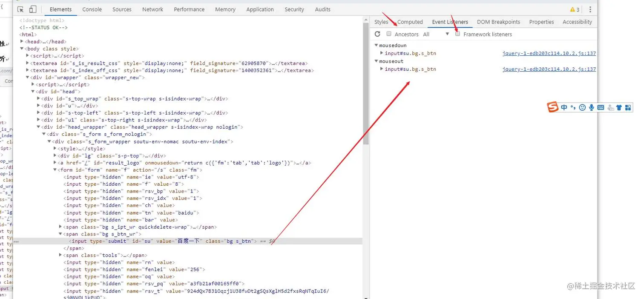Switch to the Computed sidebar tab
644x299 pixels.
(410, 22)
